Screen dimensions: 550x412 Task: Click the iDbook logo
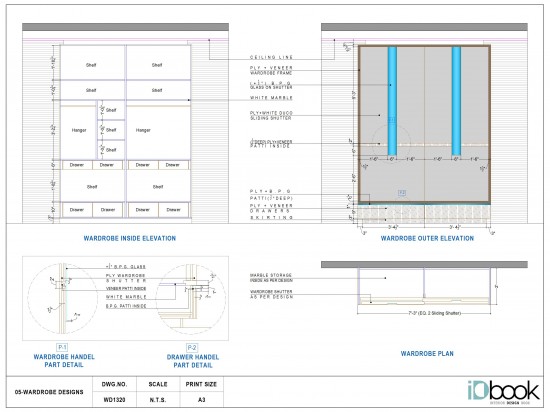(503, 392)
